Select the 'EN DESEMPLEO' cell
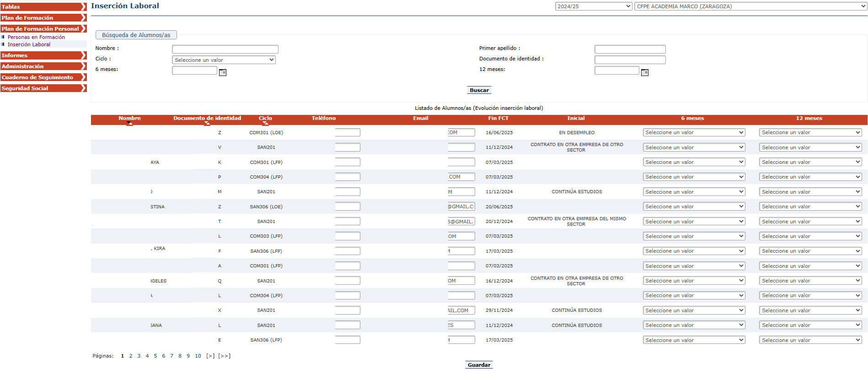This screenshot has height=386, width=868. tap(577, 133)
